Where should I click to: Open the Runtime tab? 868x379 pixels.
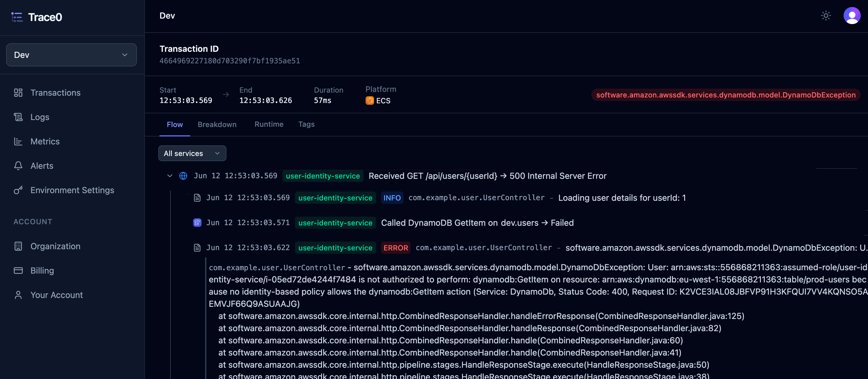click(x=269, y=124)
